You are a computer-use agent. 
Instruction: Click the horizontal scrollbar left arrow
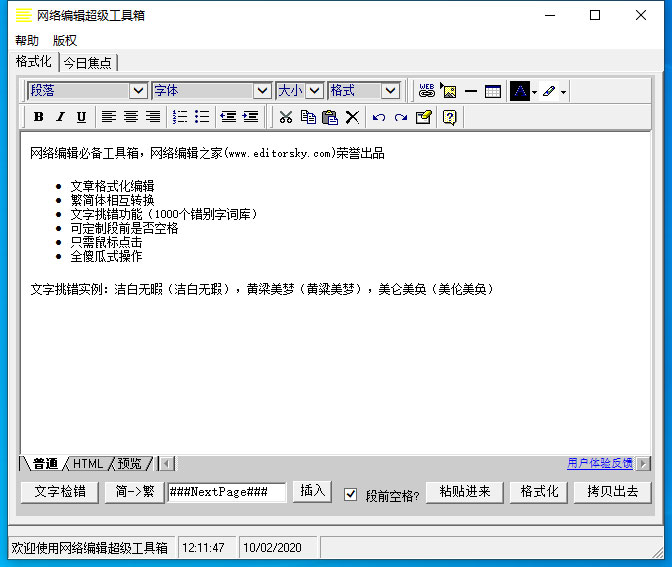tap(167, 464)
